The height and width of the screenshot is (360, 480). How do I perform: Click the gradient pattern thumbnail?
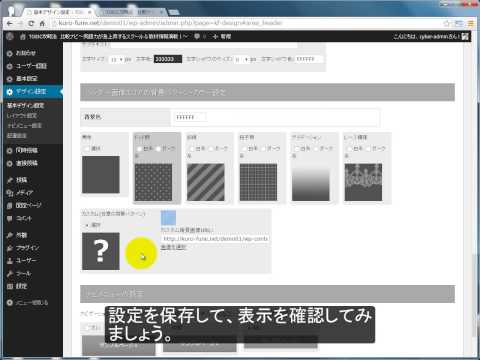[311, 182]
